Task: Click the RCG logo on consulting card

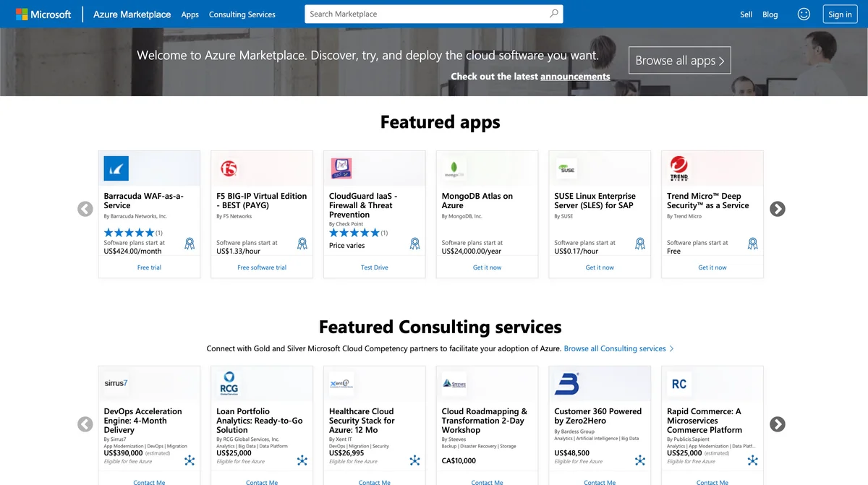Action: (231, 383)
